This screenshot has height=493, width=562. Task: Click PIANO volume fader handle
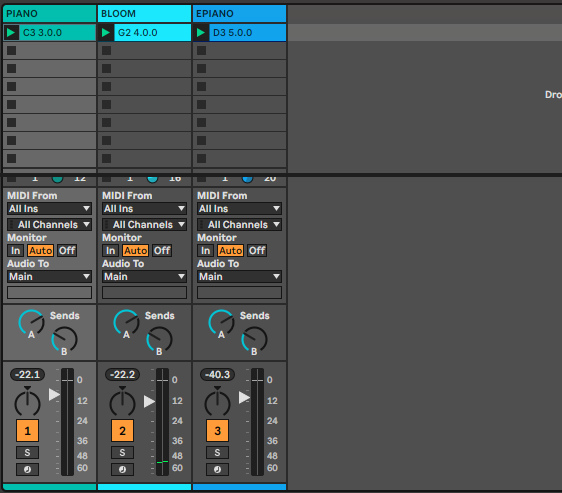click(x=54, y=394)
